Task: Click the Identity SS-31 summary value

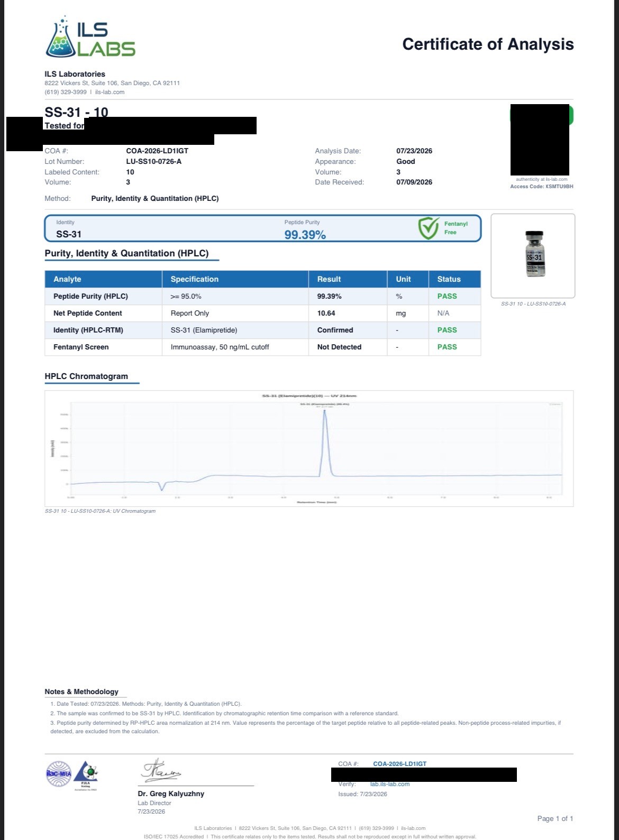Action: click(x=69, y=234)
